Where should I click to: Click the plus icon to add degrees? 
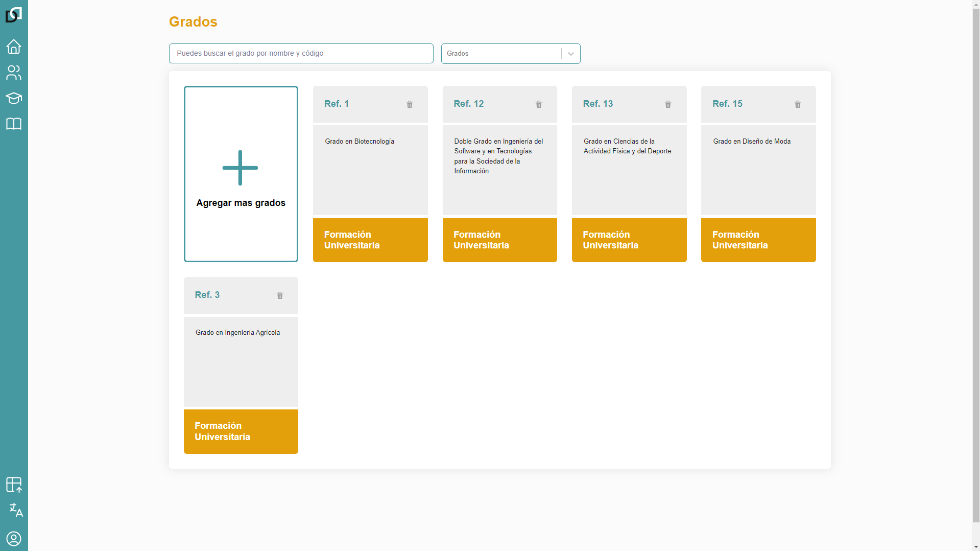point(240,168)
